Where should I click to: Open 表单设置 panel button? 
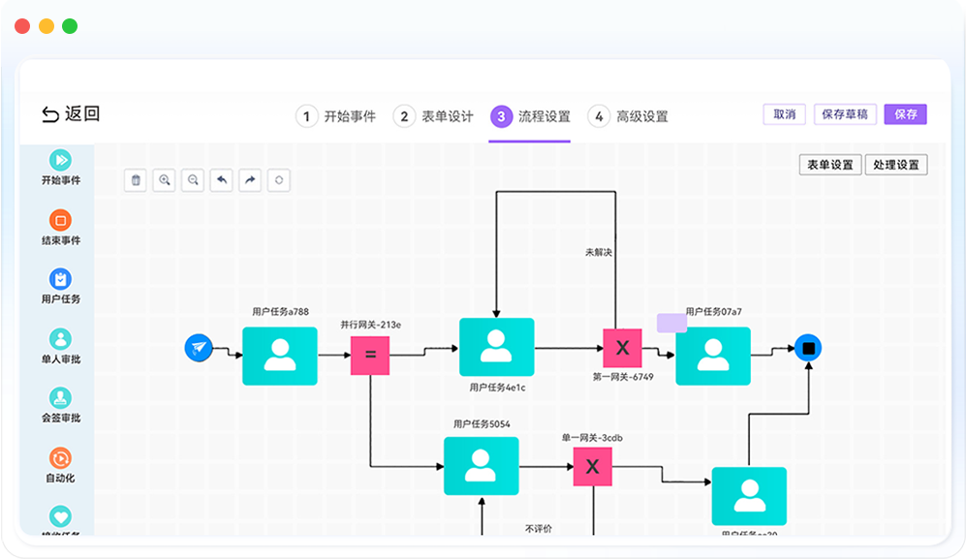pos(830,165)
